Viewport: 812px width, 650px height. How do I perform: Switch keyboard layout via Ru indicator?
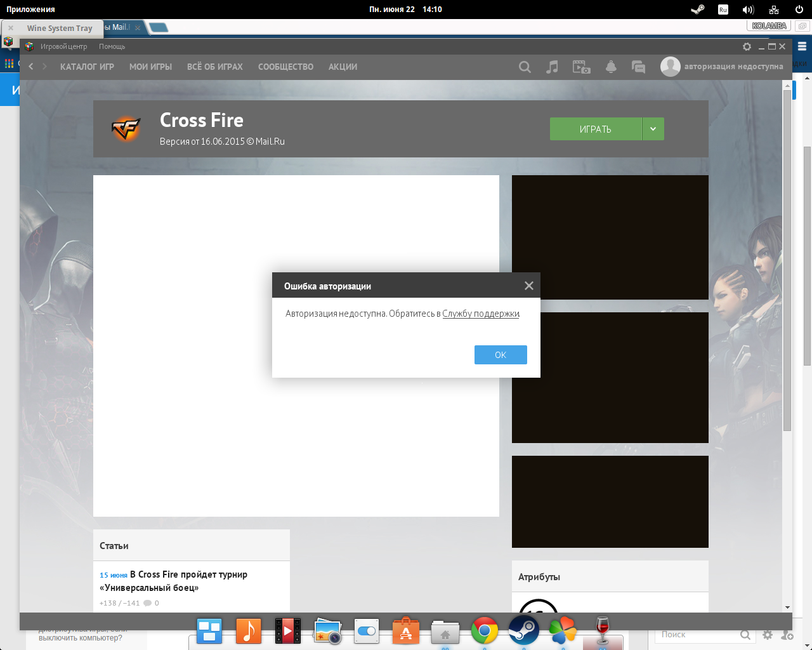point(723,10)
